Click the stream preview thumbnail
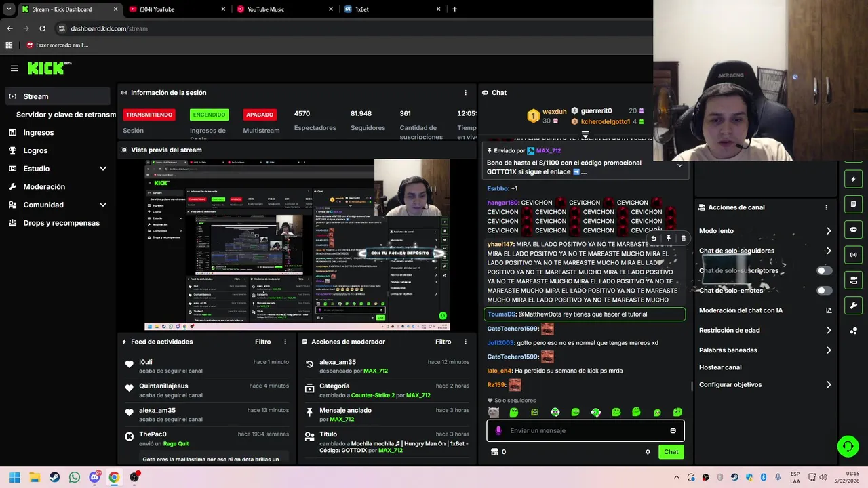This screenshot has width=868, height=488. [x=297, y=245]
